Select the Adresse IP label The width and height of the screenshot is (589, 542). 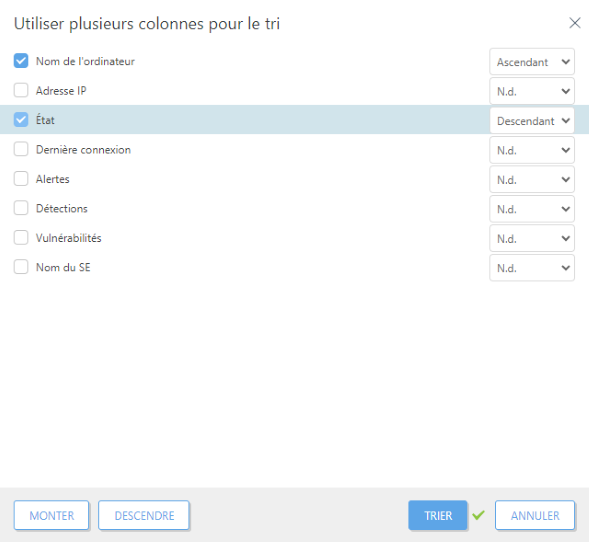pos(61,91)
